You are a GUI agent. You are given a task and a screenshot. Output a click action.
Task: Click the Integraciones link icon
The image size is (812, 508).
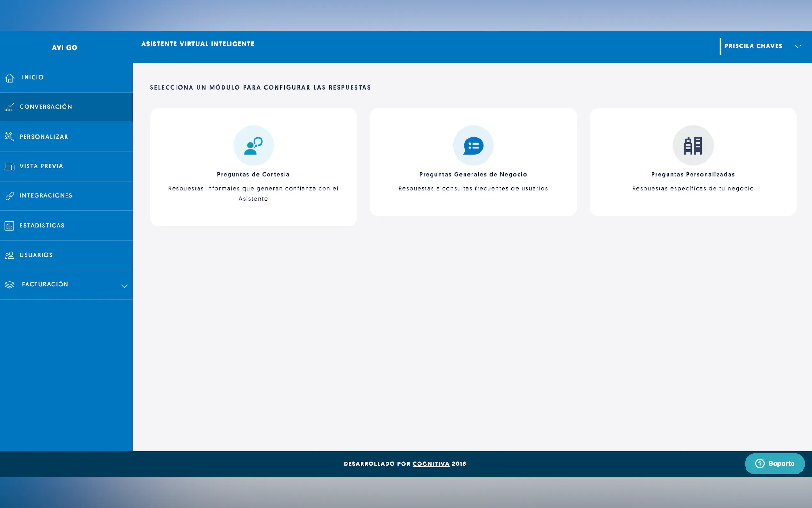[9, 195]
